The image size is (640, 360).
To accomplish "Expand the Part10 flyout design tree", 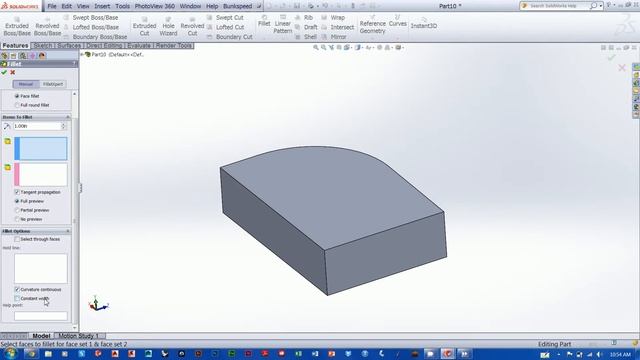I will [82, 54].
